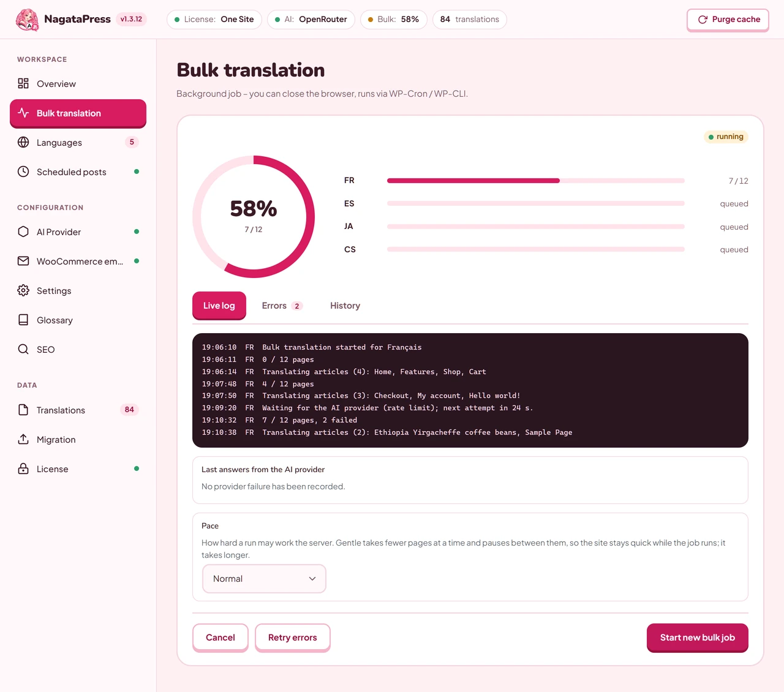Click the v1.3.12 version badge
The image size is (784, 692).
[131, 19]
